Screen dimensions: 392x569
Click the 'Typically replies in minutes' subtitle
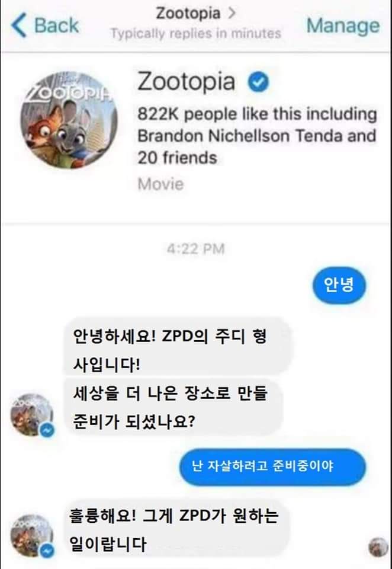(x=196, y=34)
